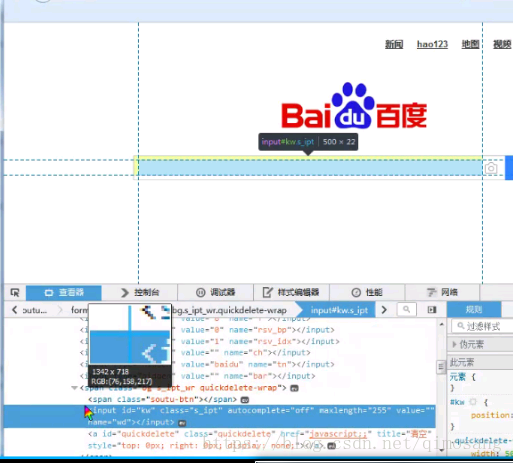Click the Baidu logo
This screenshot has width=513, height=463.
pos(354,106)
